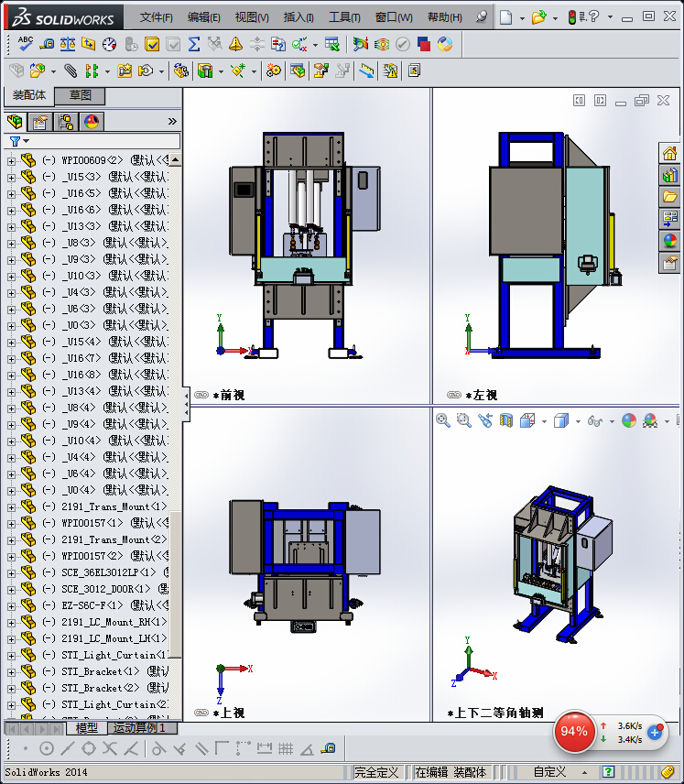Click the 自定义 units status bar entry
Viewport: 684px width, 784px height.
click(x=550, y=772)
